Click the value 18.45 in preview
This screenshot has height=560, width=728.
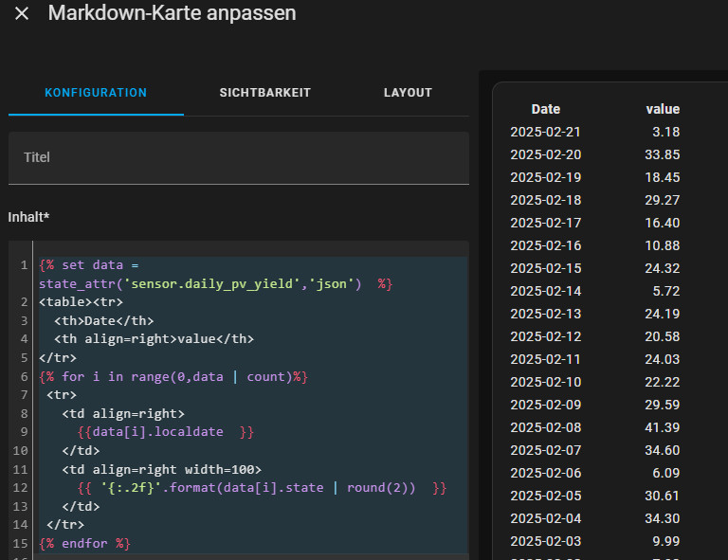point(663,177)
